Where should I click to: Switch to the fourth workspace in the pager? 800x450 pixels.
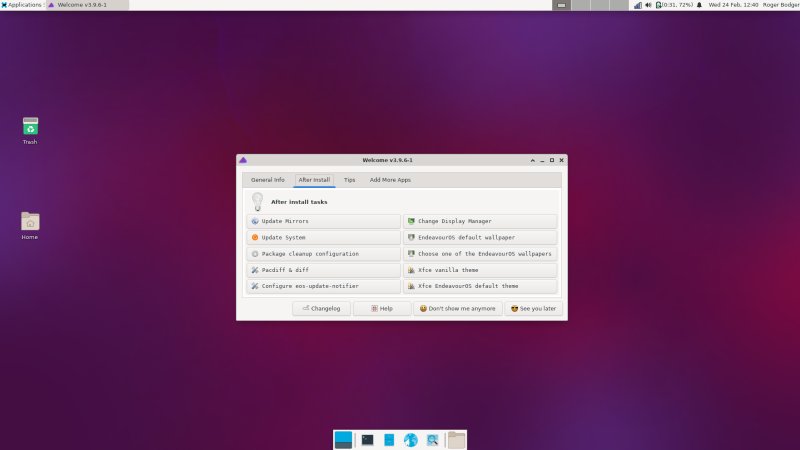(618, 5)
